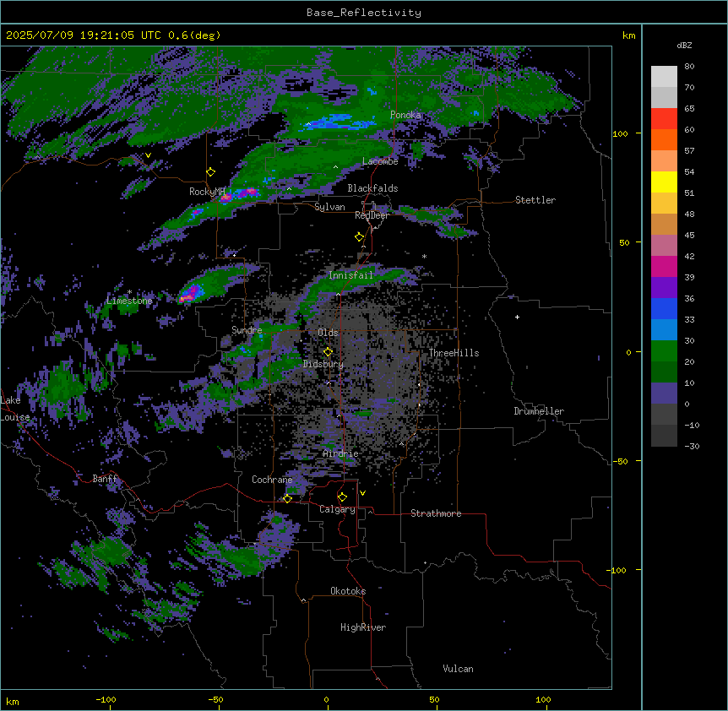Click the dBZ legend heading
728x711 pixels.
[684, 45]
